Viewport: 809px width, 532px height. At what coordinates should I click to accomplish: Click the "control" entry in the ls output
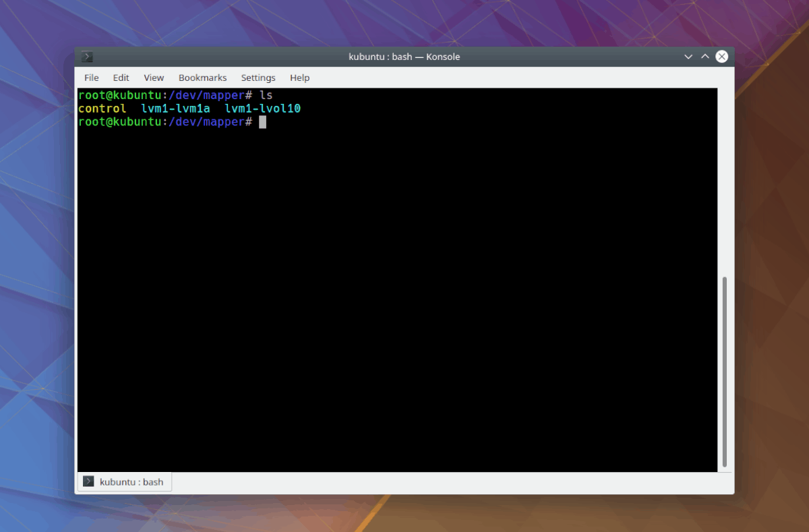[102, 109]
